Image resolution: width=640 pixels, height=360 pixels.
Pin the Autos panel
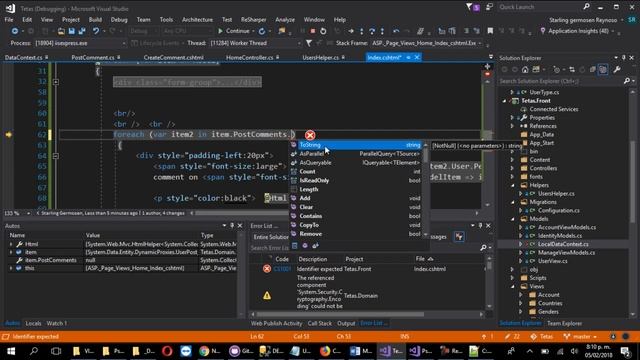pyautogui.click(x=232, y=226)
